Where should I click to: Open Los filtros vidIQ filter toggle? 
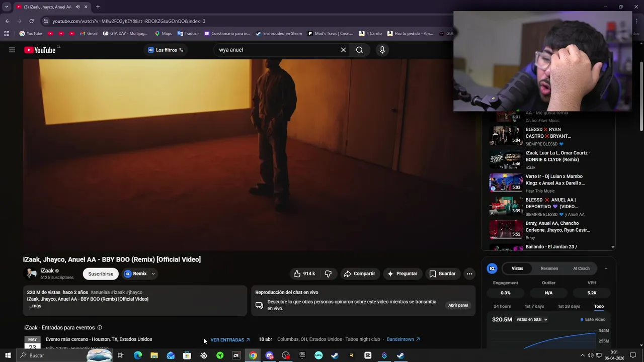coord(166,50)
